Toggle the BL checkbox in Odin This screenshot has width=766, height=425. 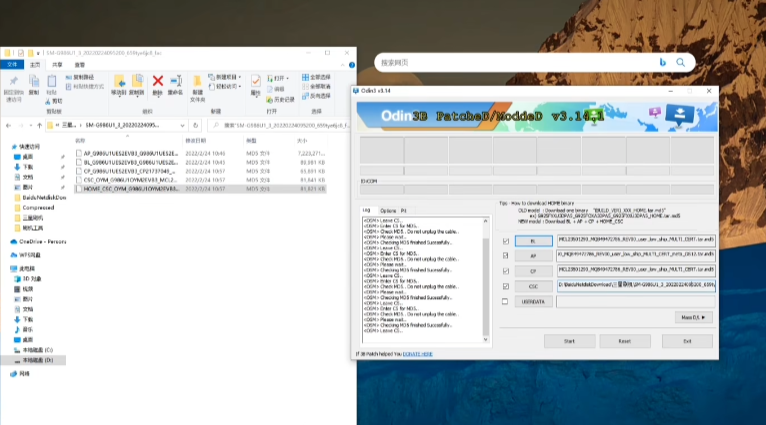click(x=506, y=241)
